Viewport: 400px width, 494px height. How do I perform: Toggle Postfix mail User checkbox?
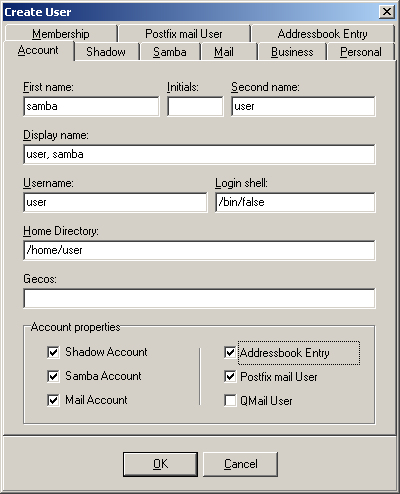point(230,377)
